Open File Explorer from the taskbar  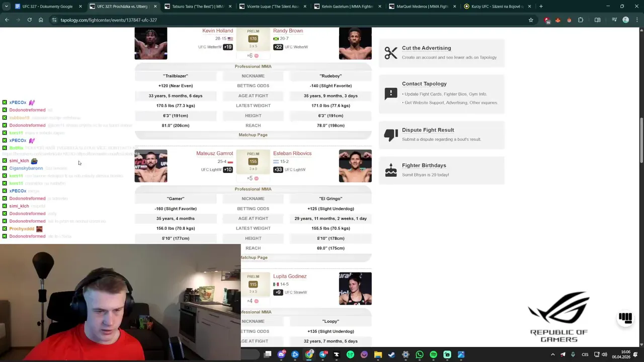pos(378,354)
